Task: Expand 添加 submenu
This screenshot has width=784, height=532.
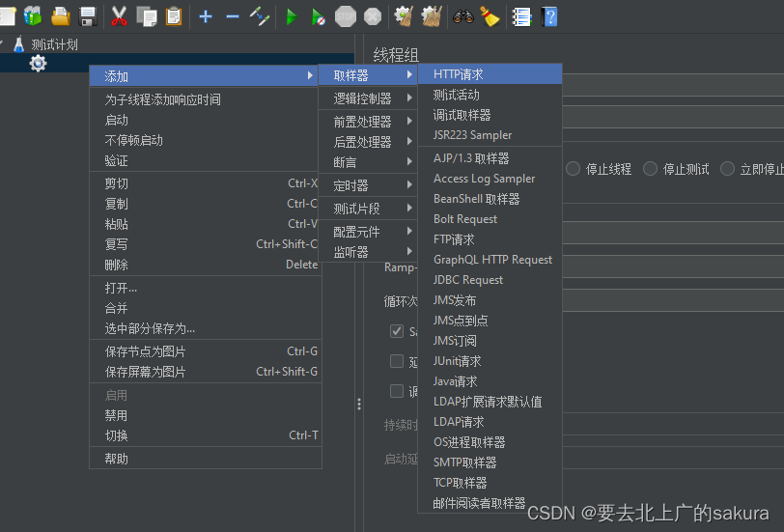Action: click(204, 76)
